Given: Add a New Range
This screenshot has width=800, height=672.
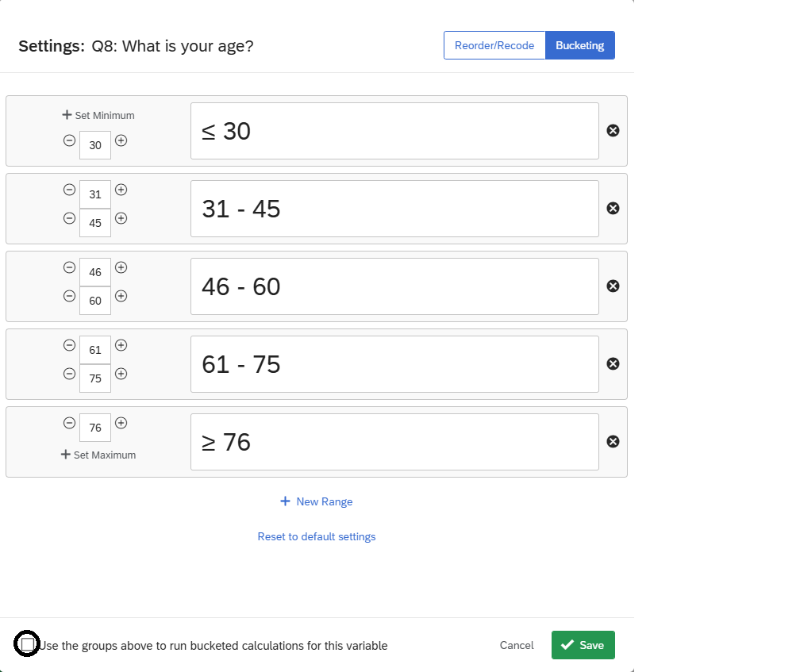Looking at the screenshot, I should click(x=317, y=501).
